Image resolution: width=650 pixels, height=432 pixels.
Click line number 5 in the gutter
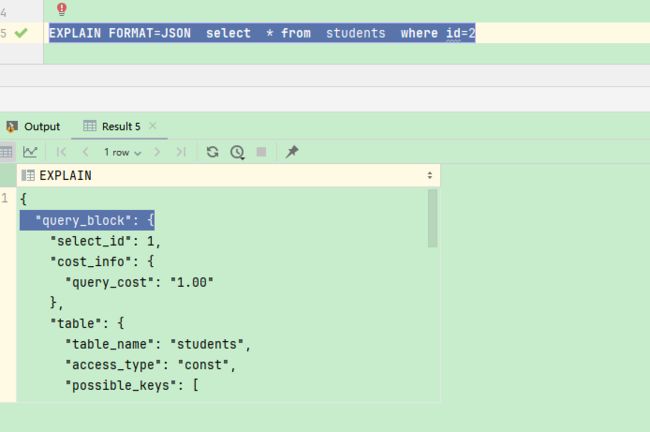pyautogui.click(x=3, y=33)
